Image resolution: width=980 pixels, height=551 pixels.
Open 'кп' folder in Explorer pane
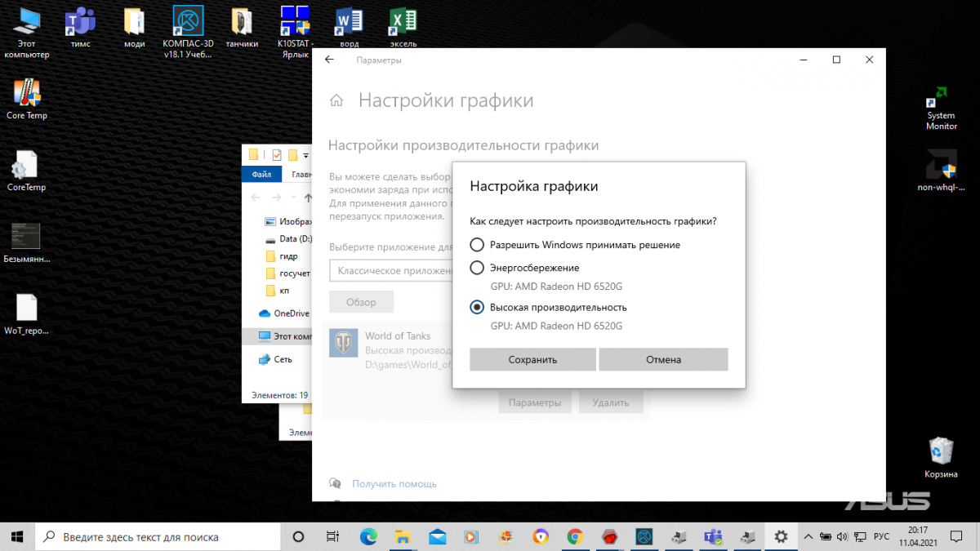[x=278, y=291]
